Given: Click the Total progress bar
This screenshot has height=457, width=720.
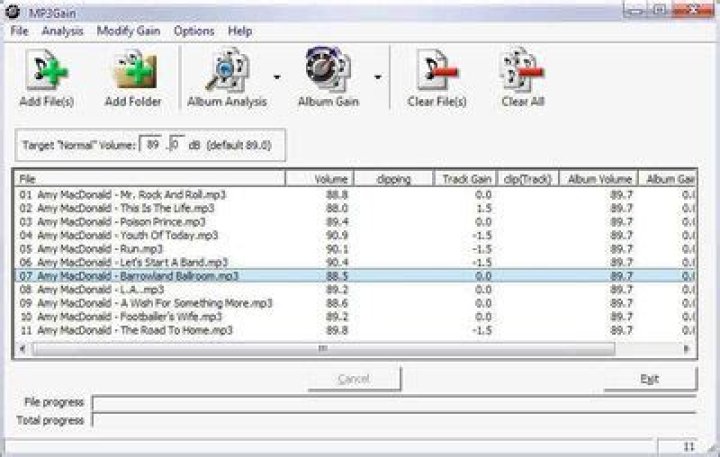Looking at the screenshot, I should click(x=394, y=420).
